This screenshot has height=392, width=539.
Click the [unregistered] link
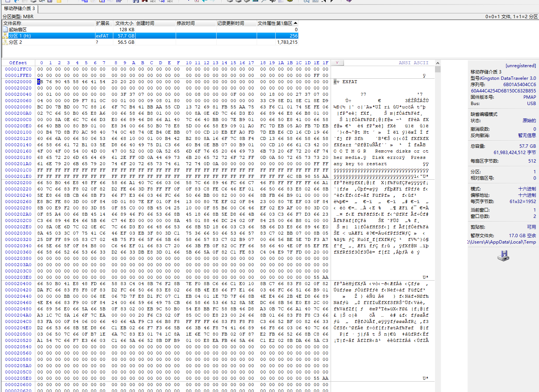pyautogui.click(x=520, y=66)
